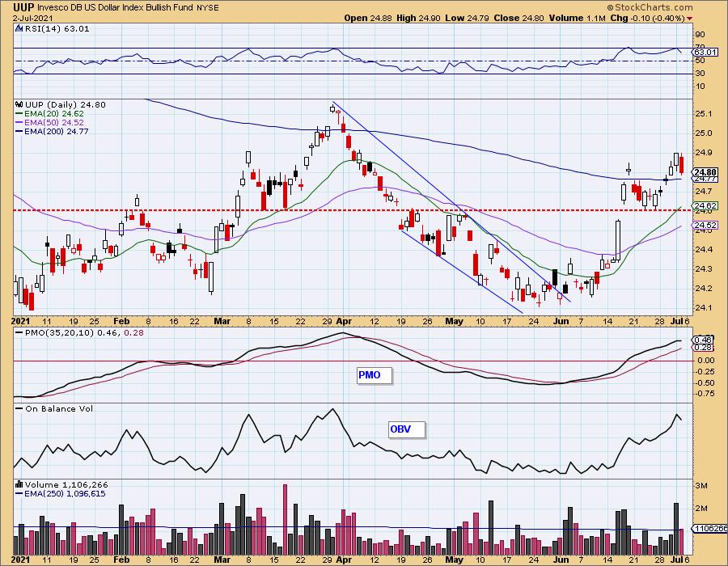The width and height of the screenshot is (728, 566).
Task: Click the blue PMO annotation box
Action: 375,375
